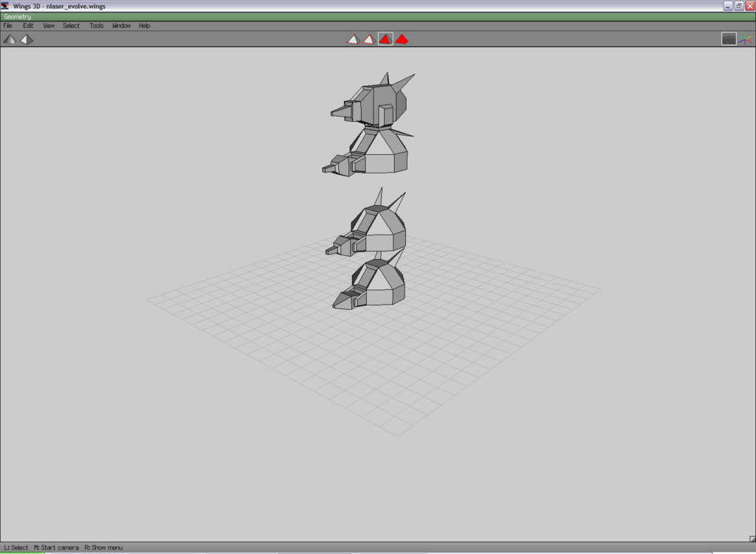Toggle the axes display icon

[745, 39]
